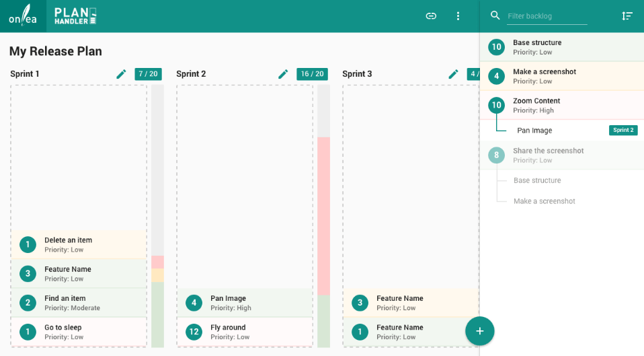Click the 2 badge on Find an item
Image resolution: width=644 pixels, height=356 pixels.
click(28, 303)
